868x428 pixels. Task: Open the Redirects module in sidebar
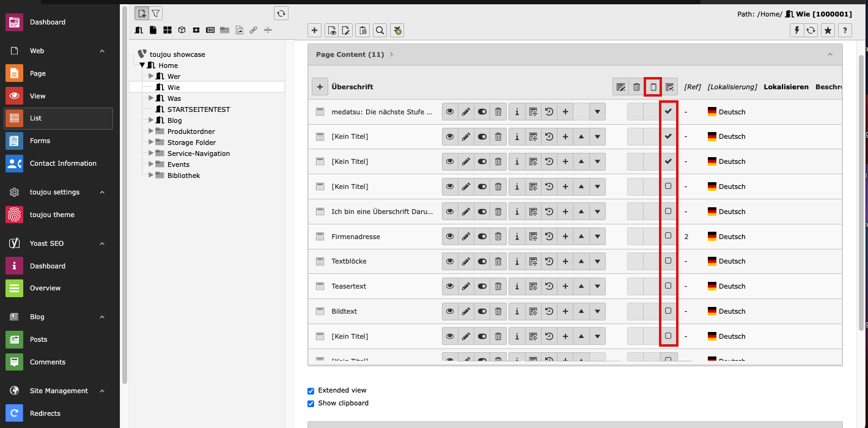click(x=45, y=413)
